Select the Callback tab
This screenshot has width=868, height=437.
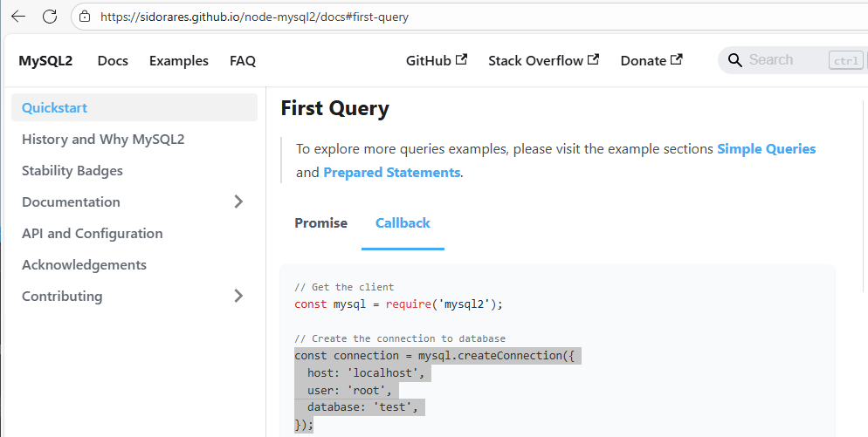click(403, 223)
